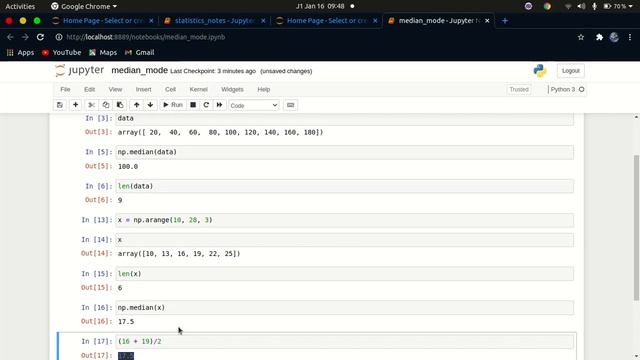Viewport: 640px width, 360px height.
Task: Click the Python 3 kernel indicator
Action: click(567, 89)
